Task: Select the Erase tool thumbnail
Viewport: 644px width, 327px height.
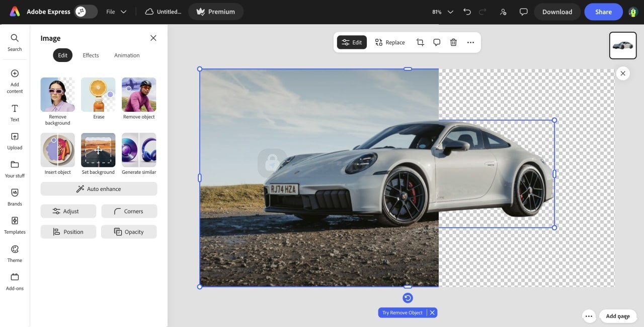Action: [98, 95]
